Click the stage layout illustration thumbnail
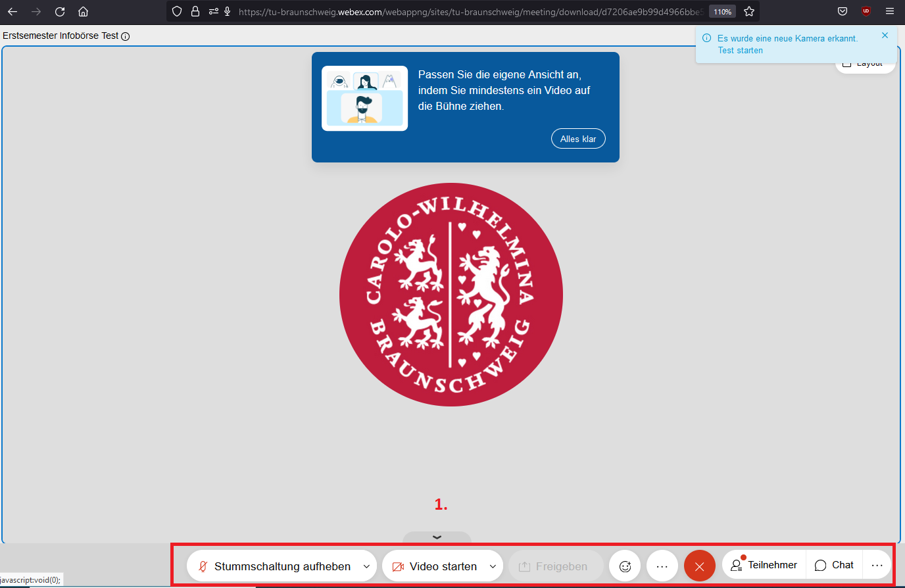905x588 pixels. click(x=365, y=99)
